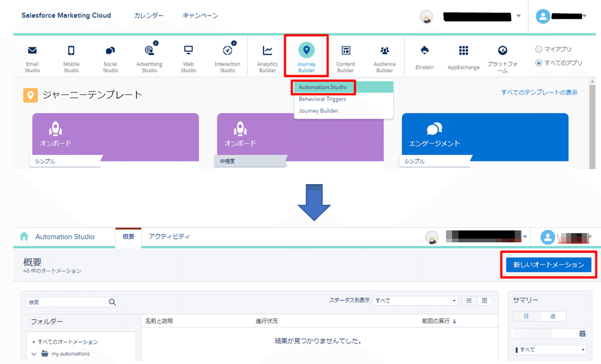Switch to grid view icon
This screenshot has width=601, height=364.
[x=484, y=300]
